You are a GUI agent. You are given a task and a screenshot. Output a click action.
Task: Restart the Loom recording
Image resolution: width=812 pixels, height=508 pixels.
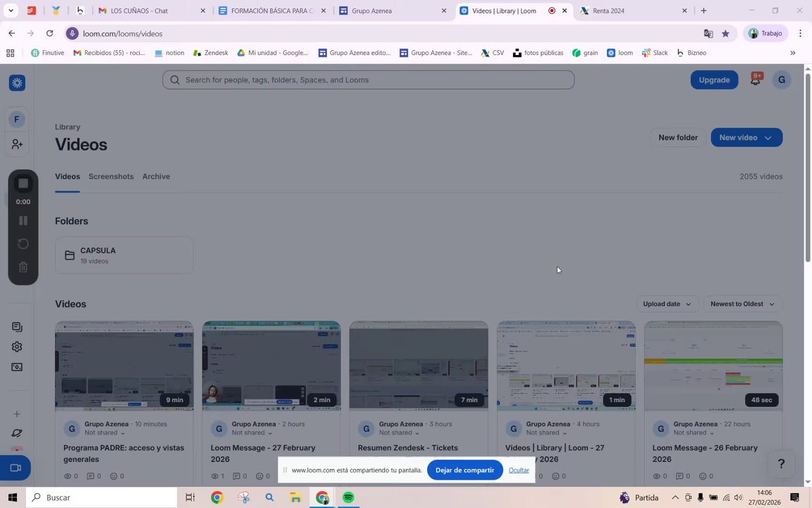(23, 243)
